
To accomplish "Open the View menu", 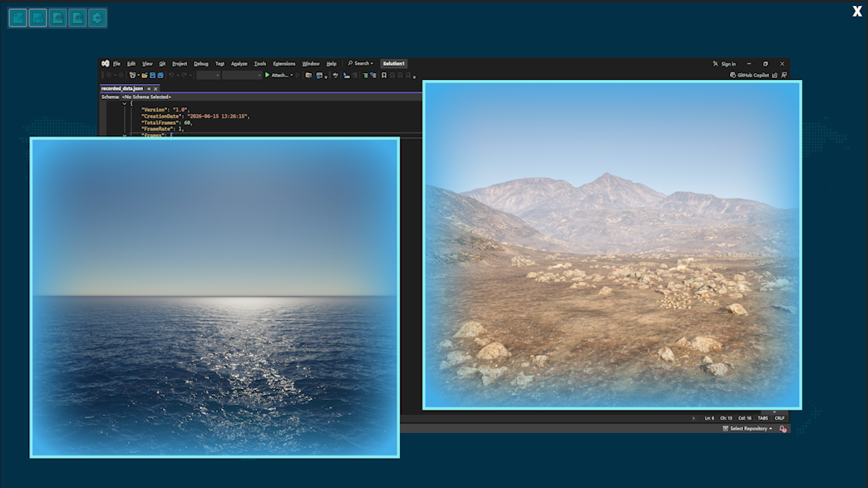I will coord(147,64).
